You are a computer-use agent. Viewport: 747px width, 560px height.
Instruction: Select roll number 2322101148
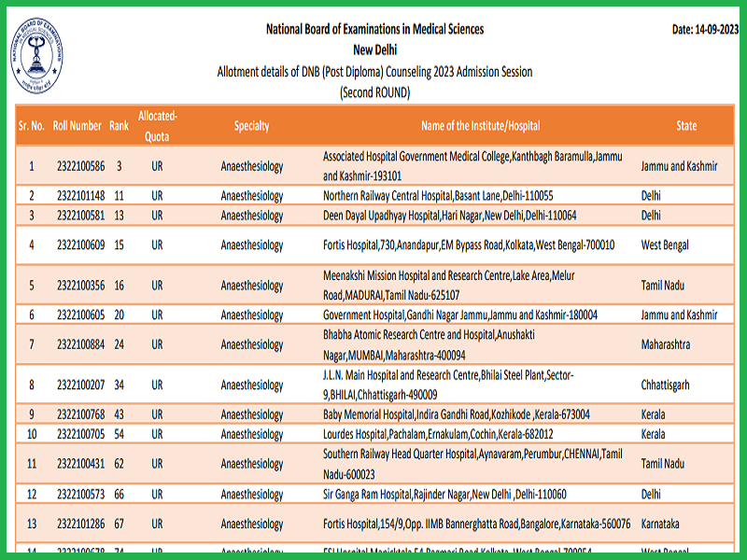pyautogui.click(x=81, y=196)
